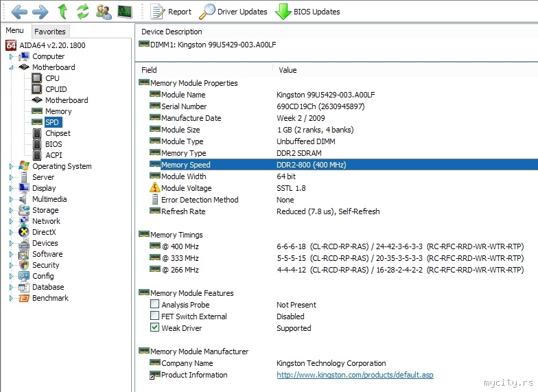Select the Error Detection Method row
Viewport: 538px width, 392px height.
[343, 200]
